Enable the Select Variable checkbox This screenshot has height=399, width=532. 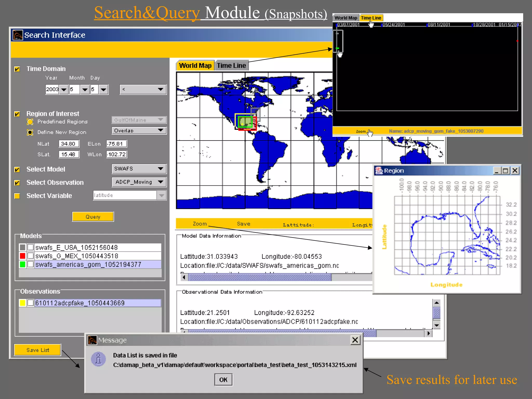pyautogui.click(x=17, y=196)
